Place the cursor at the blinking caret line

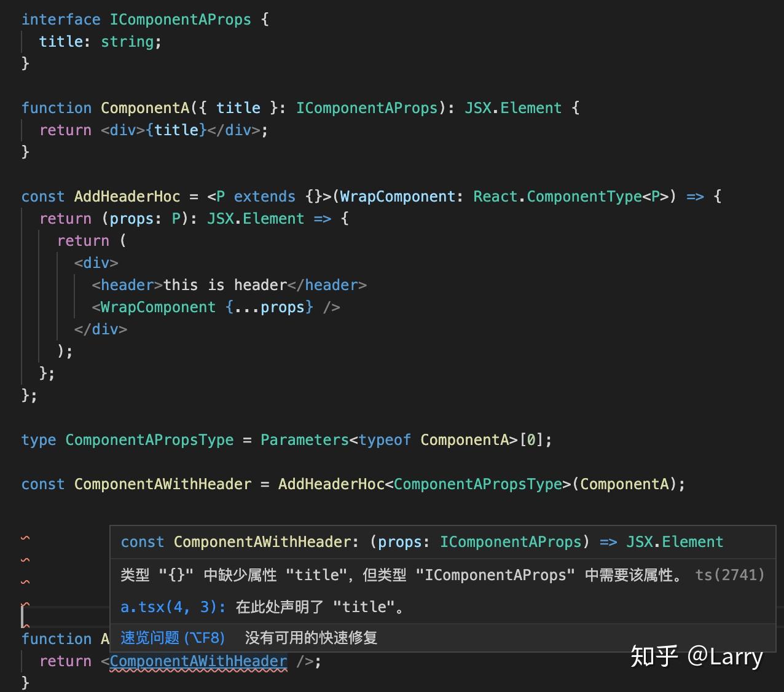[23, 615]
